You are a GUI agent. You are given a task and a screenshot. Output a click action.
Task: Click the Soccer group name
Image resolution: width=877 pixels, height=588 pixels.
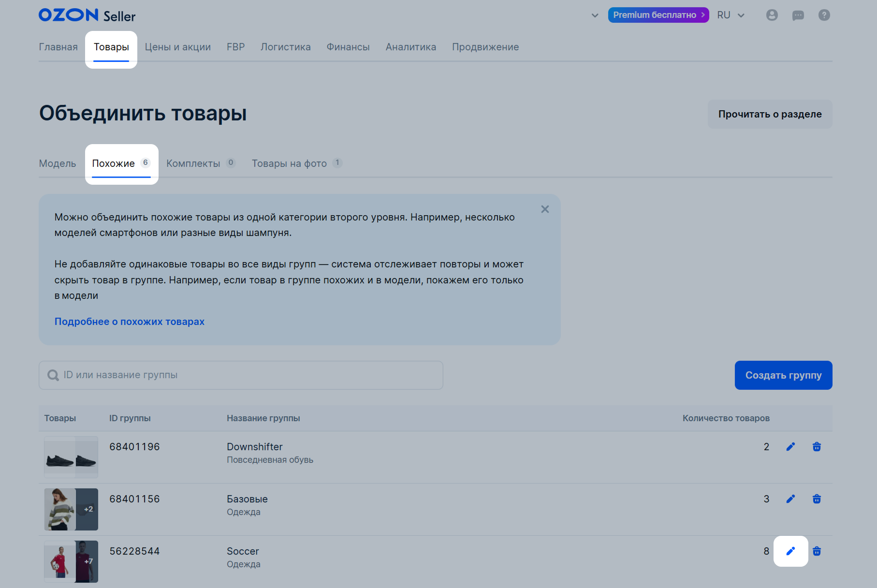(x=243, y=551)
